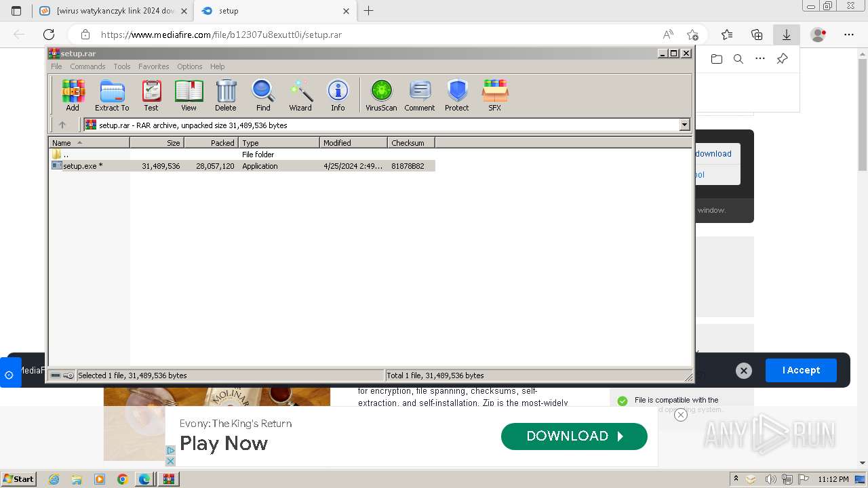
Task: Click the browser profile avatar
Action: click(x=818, y=35)
